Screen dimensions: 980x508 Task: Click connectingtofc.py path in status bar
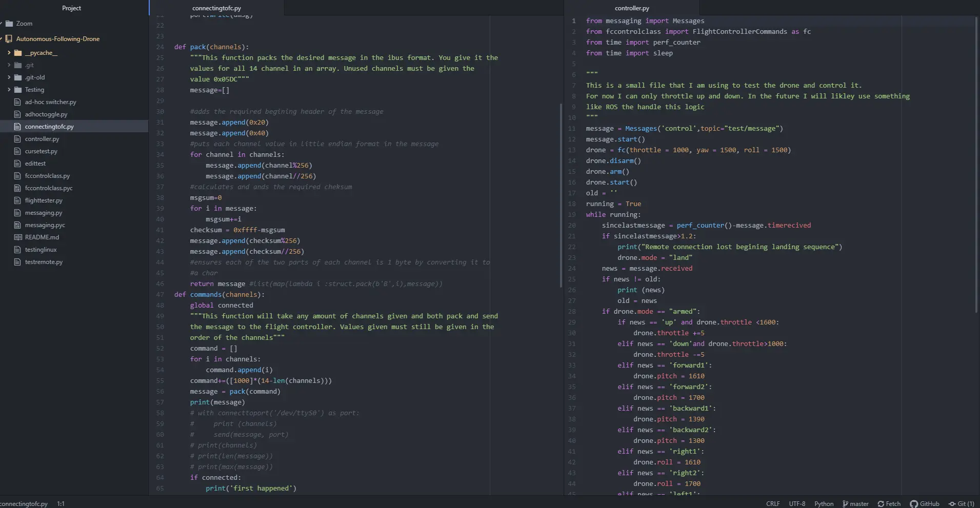24,504
